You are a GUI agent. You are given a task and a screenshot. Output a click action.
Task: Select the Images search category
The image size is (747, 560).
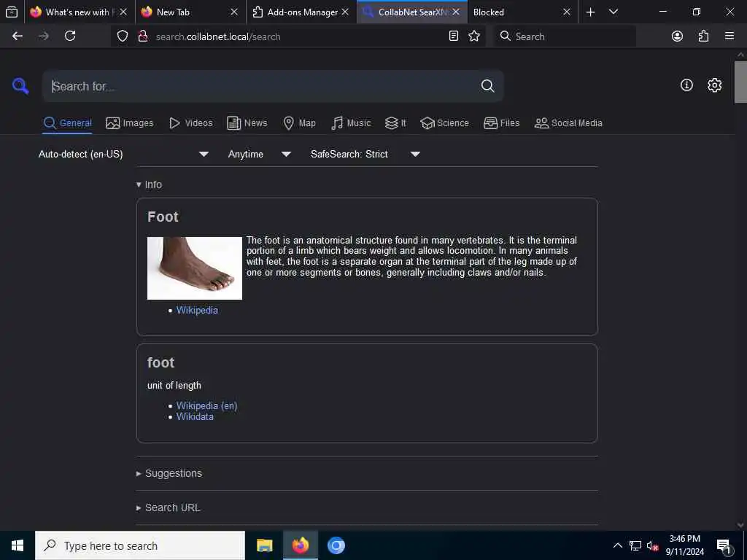(x=130, y=122)
